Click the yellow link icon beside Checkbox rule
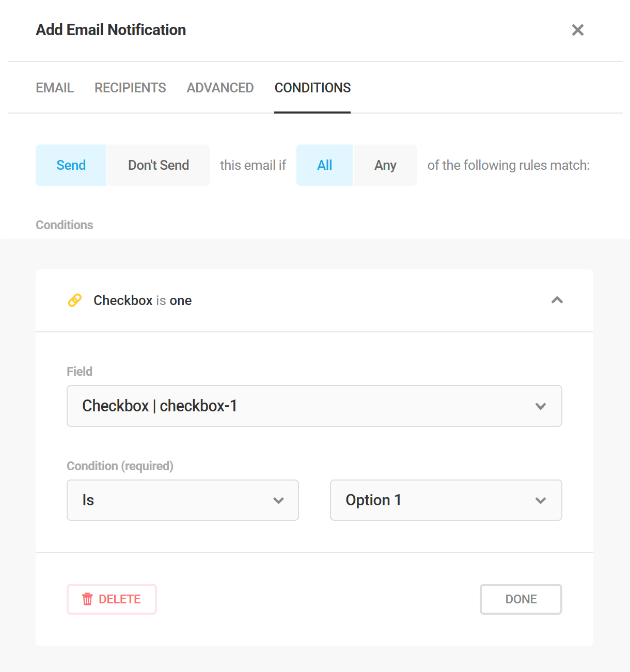The image size is (630, 672). pyautogui.click(x=75, y=300)
